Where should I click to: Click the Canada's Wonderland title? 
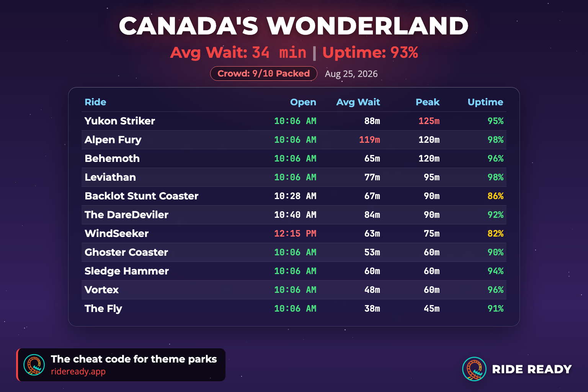pyautogui.click(x=294, y=26)
